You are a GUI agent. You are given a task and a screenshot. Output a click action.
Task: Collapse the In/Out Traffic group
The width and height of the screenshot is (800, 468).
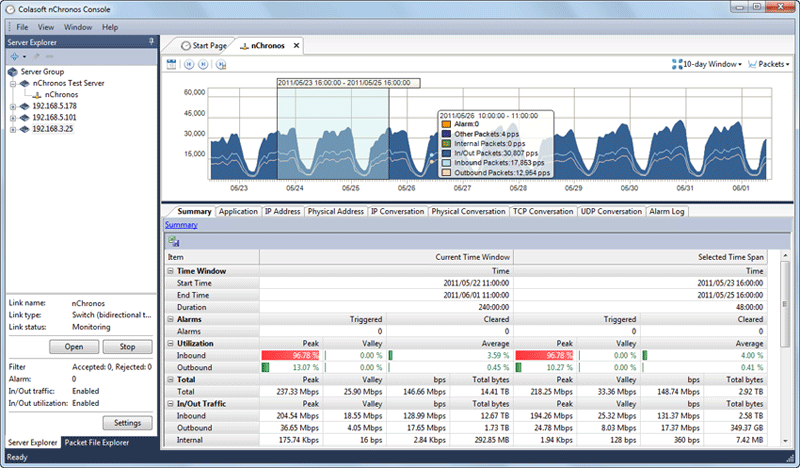pyautogui.click(x=171, y=402)
